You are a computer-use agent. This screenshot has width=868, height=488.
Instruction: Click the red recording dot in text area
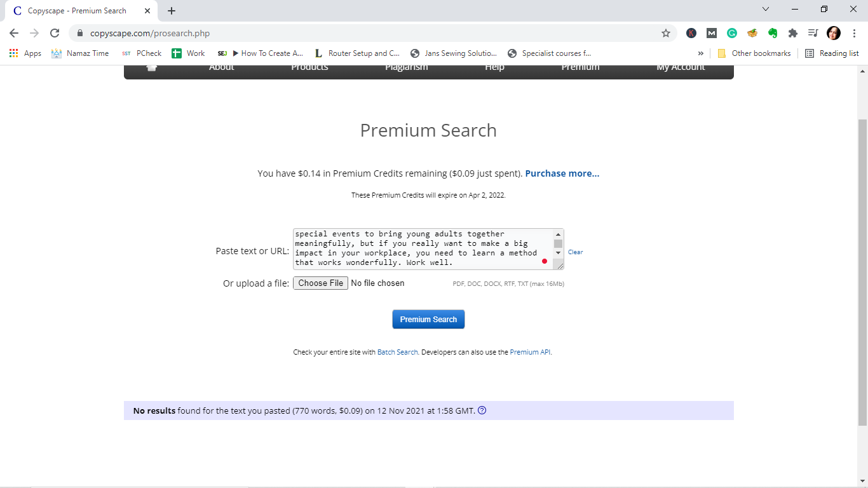[545, 261]
